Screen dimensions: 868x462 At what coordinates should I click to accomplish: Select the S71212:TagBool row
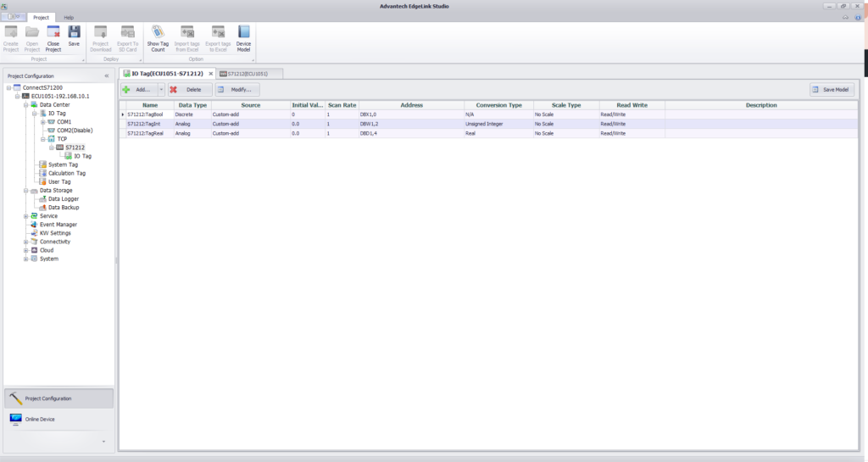pos(489,114)
